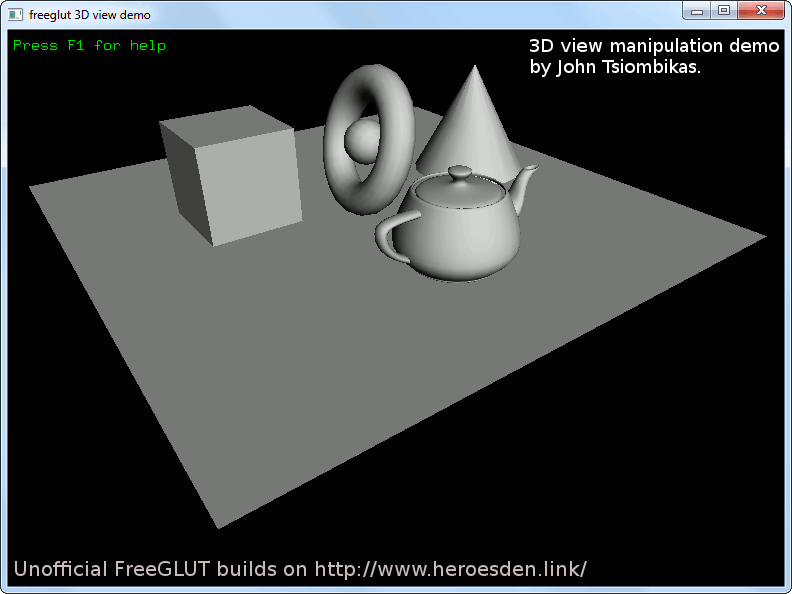
Task: Click the application icon in the title bar
Action: point(16,14)
